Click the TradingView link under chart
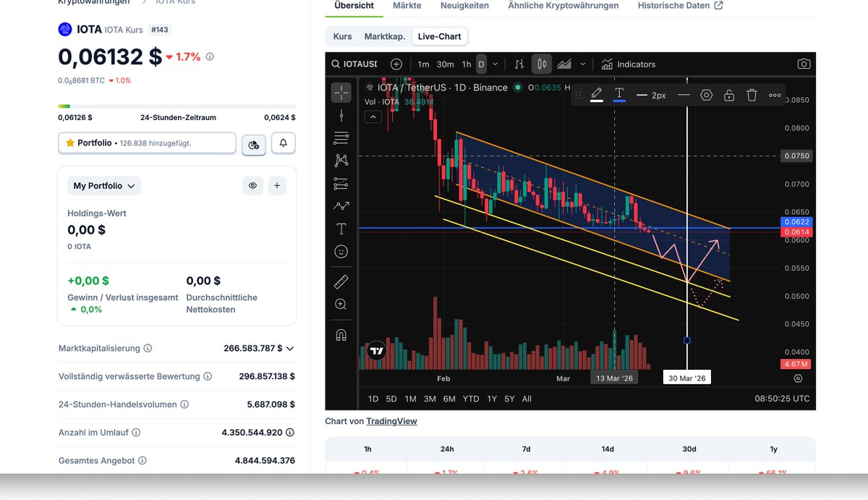 (x=391, y=421)
